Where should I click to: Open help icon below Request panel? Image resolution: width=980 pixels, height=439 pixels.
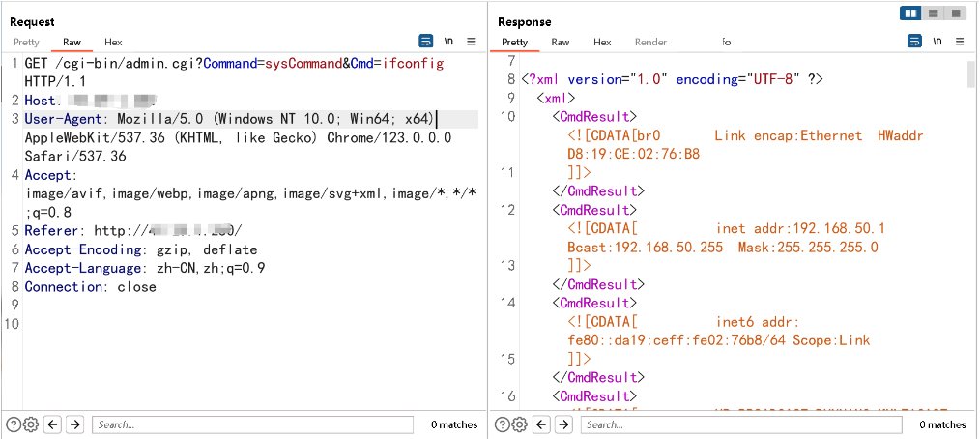(14, 425)
